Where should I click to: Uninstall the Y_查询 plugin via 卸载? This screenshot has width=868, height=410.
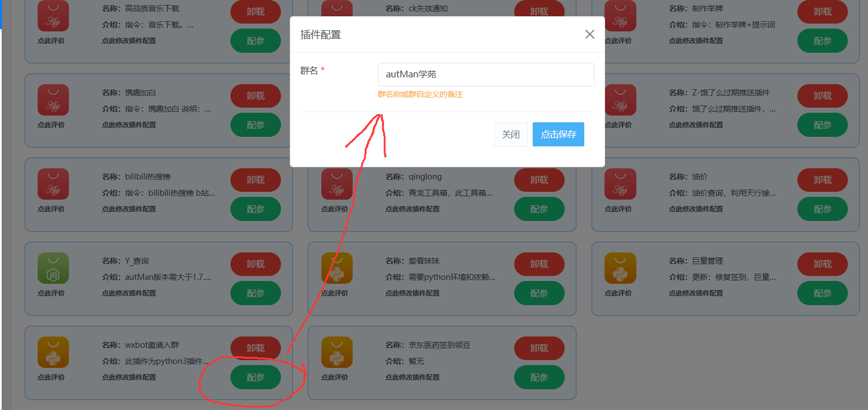coord(256,264)
